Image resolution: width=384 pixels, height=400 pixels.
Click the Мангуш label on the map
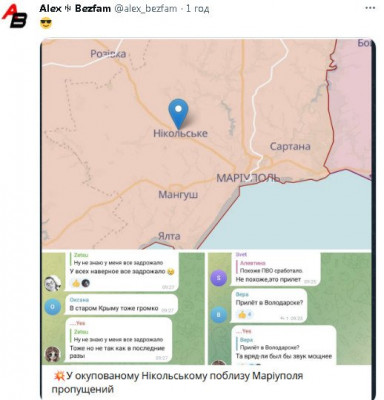pos(178,194)
